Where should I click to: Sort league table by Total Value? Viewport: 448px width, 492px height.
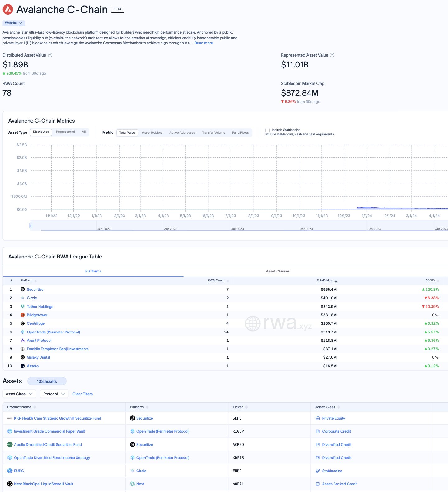tap(327, 281)
